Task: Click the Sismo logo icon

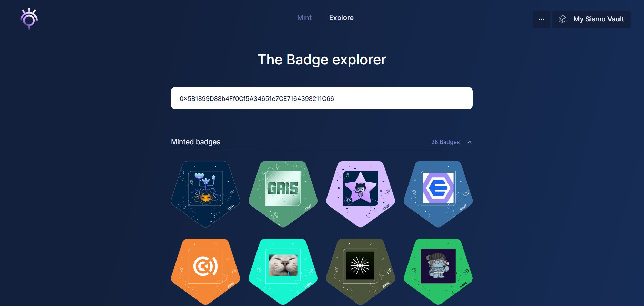Action: (29, 19)
